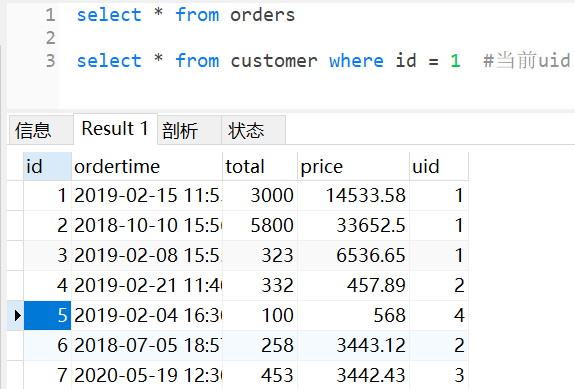Click the total cell 323
The width and height of the screenshot is (575, 389).
260,255
